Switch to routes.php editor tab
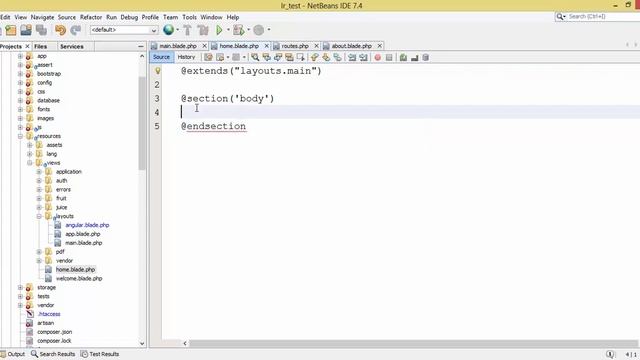Image resolution: width=640 pixels, height=360 pixels. [295, 46]
